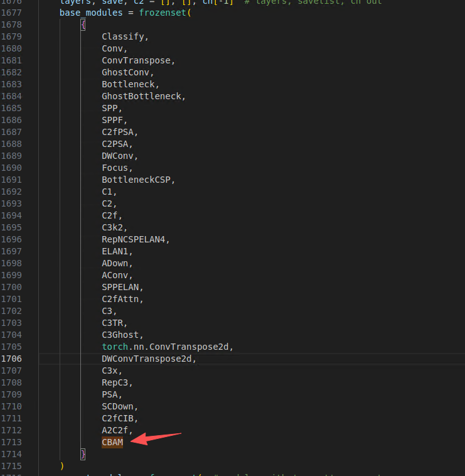Viewport: 465px width, 476px height.
Task: Click the base_modules variable name
Action: 91,13
